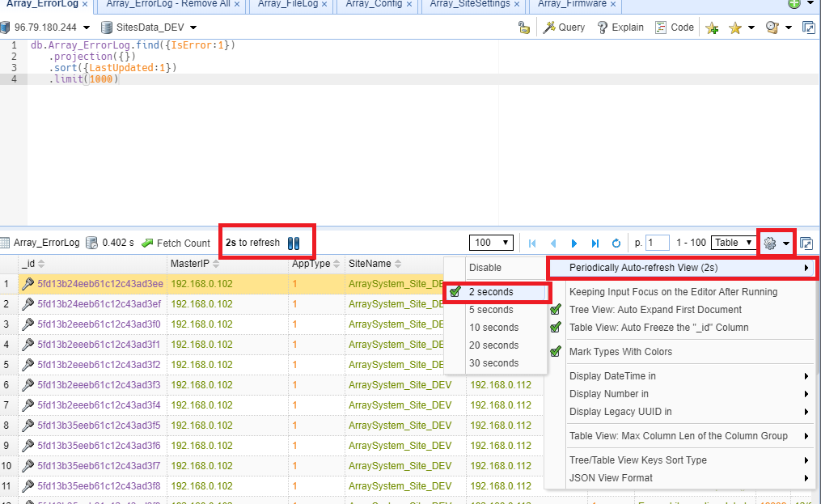Pause the auto-refresh countdown

click(294, 243)
